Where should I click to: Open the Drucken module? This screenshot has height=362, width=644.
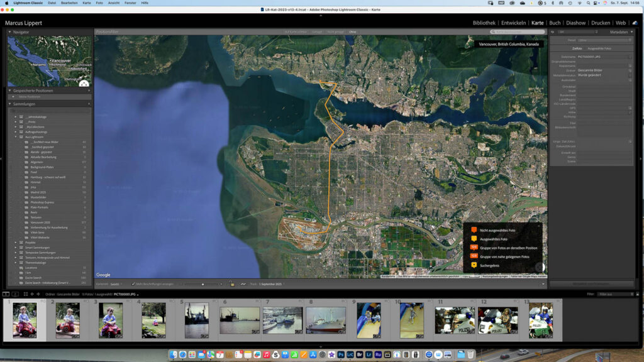point(601,23)
